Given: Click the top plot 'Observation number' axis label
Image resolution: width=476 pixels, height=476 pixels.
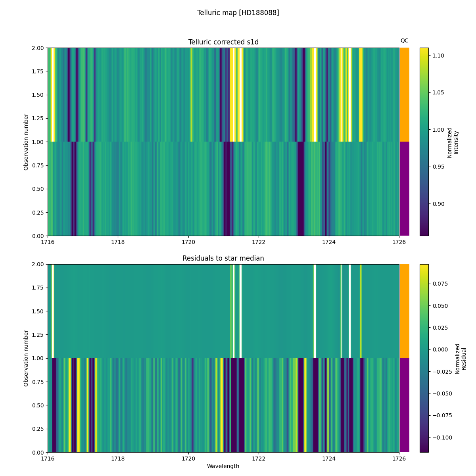Looking at the screenshot, I should pos(26,142).
